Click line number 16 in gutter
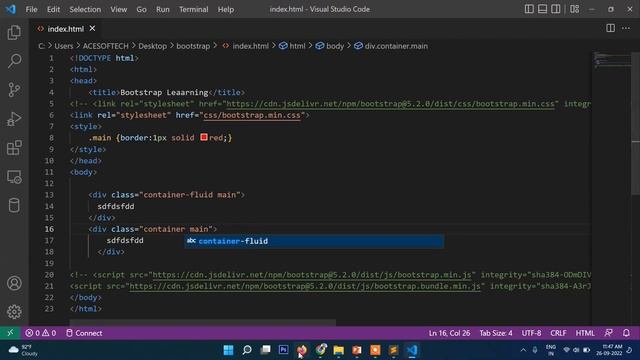The height and width of the screenshot is (360, 640). tap(49, 229)
